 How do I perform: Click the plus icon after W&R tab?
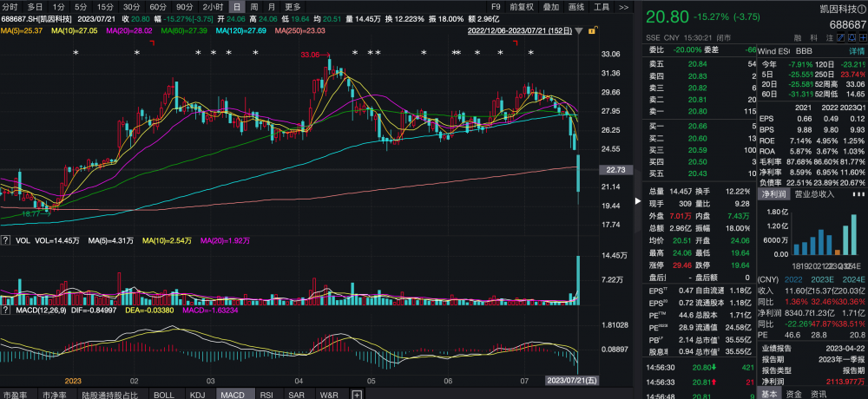(357, 395)
